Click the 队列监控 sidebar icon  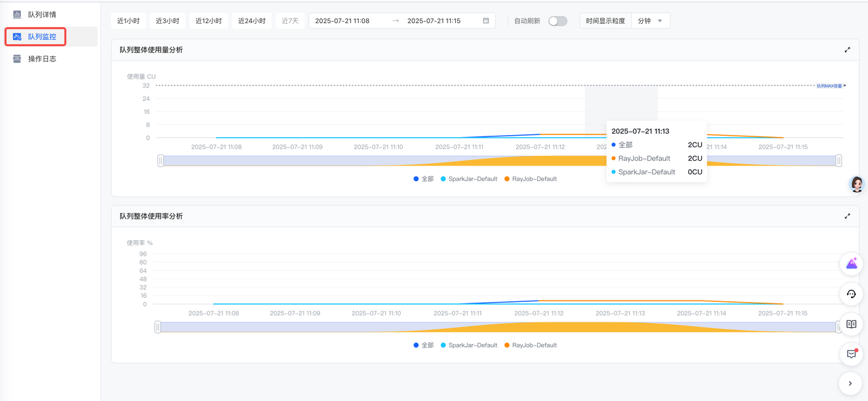18,37
